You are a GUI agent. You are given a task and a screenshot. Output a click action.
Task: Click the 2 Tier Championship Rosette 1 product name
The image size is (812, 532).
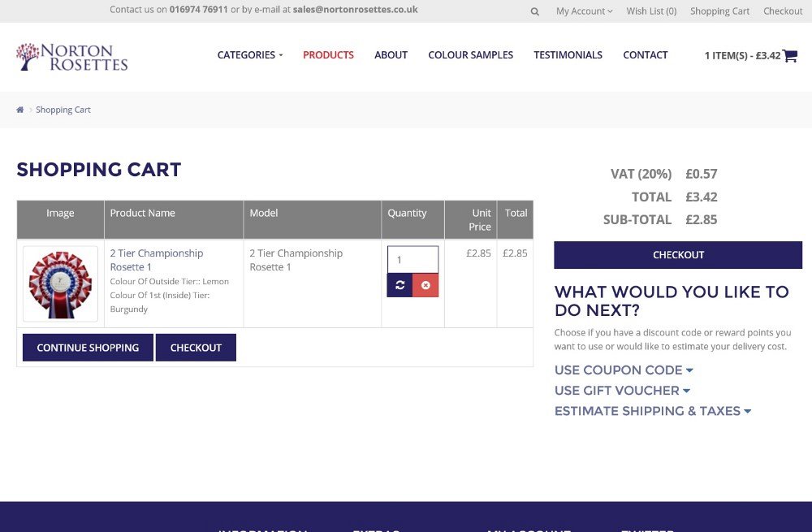coord(157,260)
